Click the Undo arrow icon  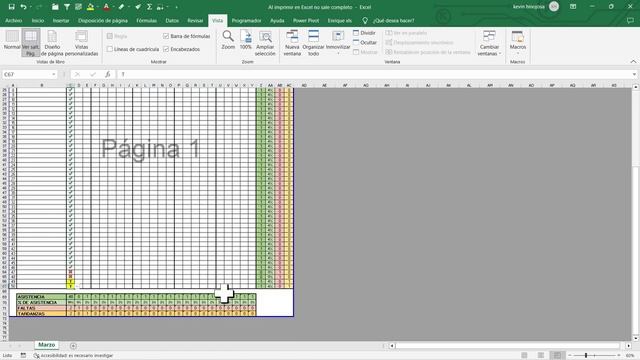[x=24, y=7]
